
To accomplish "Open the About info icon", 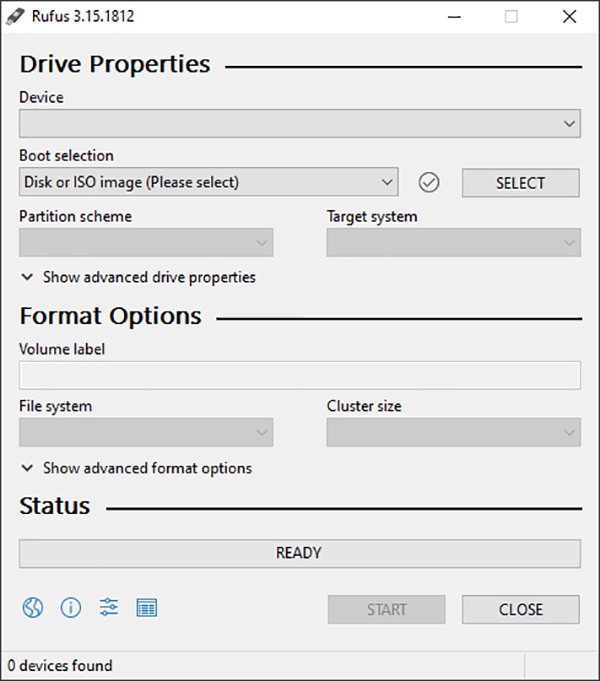I will click(70, 608).
